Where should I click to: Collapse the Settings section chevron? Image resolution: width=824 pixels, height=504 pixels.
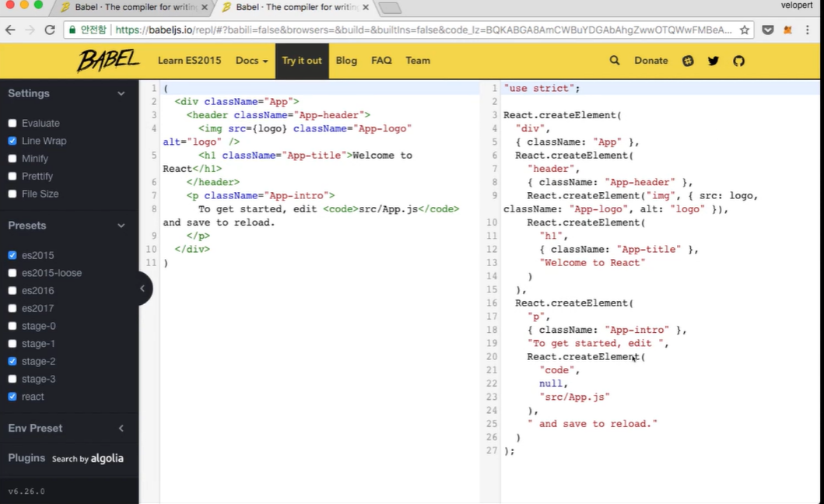(x=121, y=93)
